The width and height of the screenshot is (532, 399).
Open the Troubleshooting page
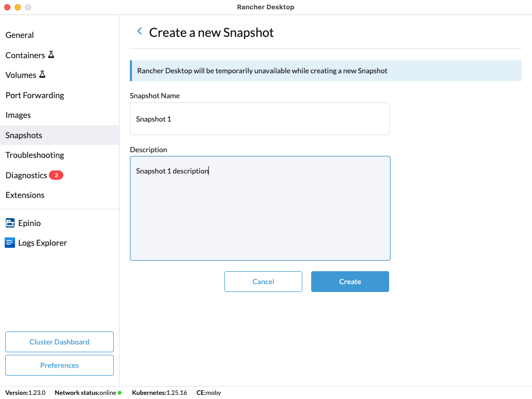[x=59, y=155]
